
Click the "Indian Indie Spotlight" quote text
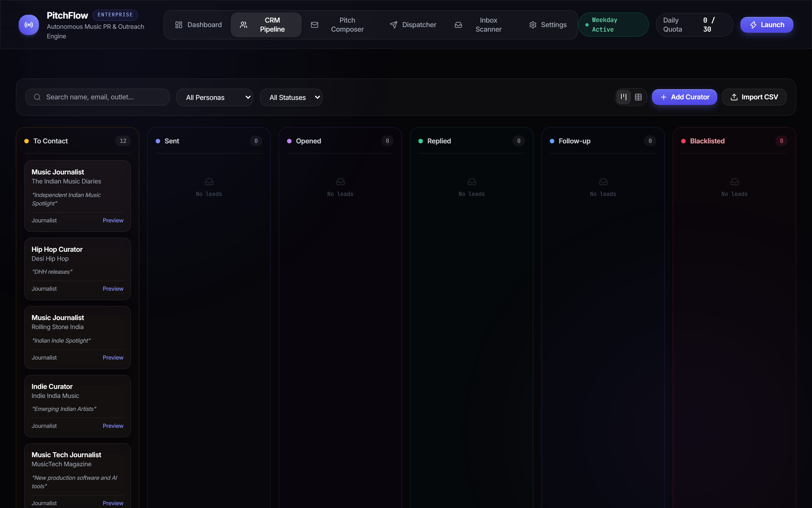coord(61,341)
